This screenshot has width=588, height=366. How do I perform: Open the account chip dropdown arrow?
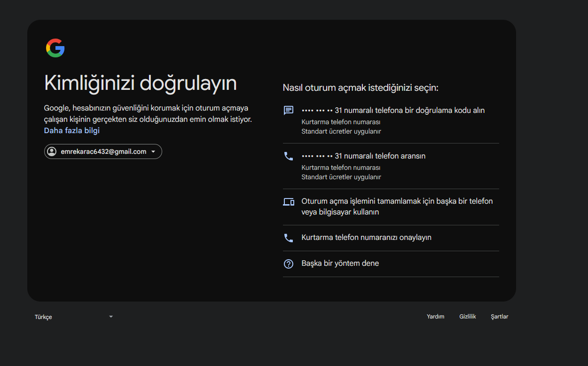[x=153, y=152]
